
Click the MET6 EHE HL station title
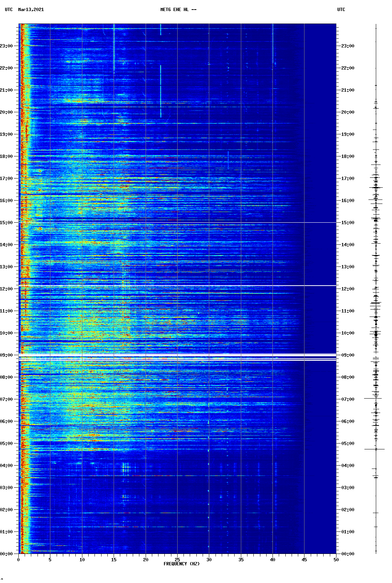(178, 10)
